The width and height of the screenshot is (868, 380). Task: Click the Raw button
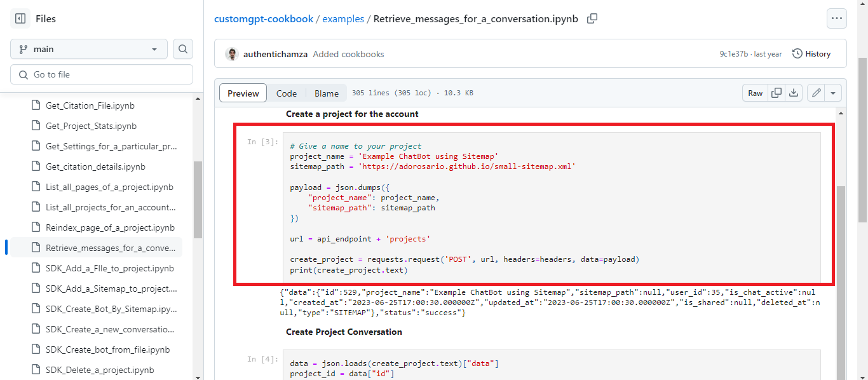point(755,92)
